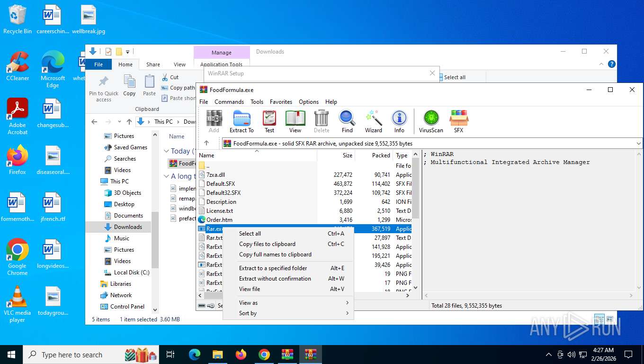Click Firefox icon in the taskbar
Viewport: 644px width, 364px height.
point(241,355)
